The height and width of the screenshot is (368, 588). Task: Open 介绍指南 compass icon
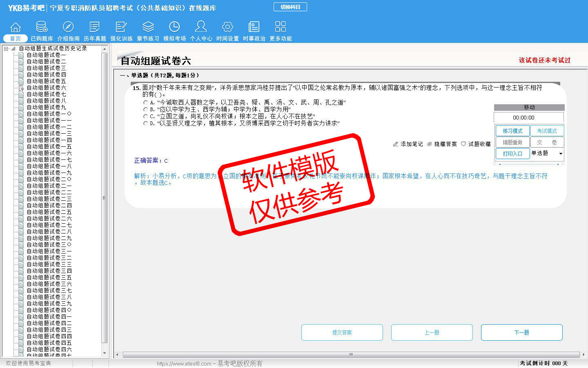68,27
